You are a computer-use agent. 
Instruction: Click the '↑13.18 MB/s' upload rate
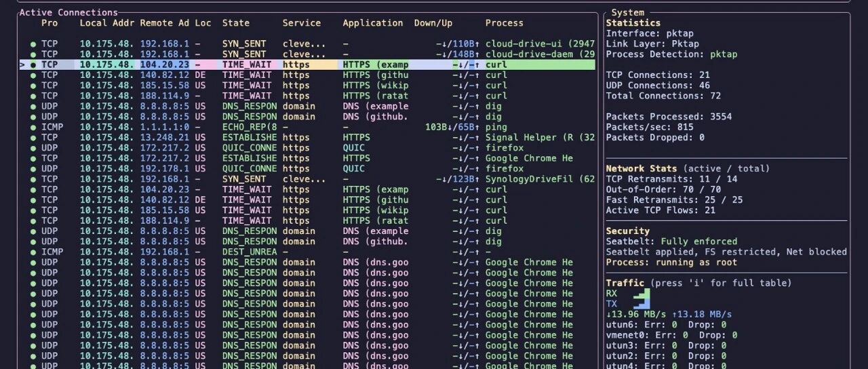click(x=702, y=314)
